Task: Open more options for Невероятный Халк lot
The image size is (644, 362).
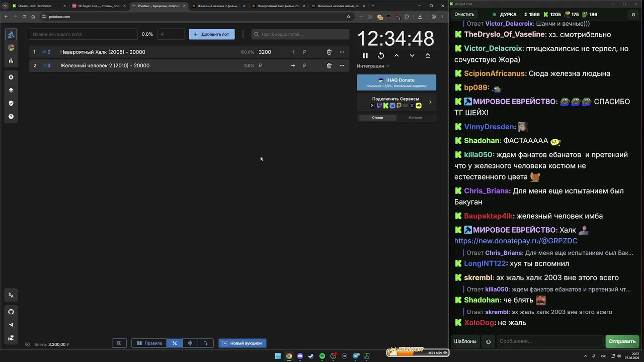Action: 342,52
